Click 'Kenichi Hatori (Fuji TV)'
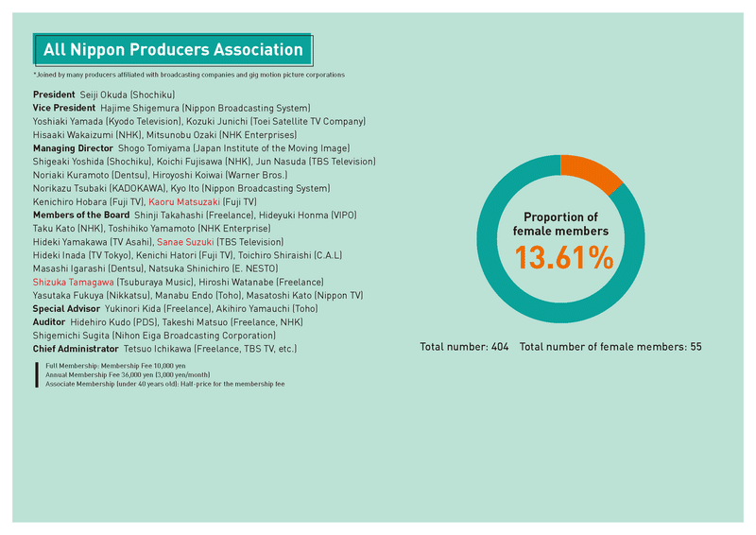The width and height of the screenshot is (756, 535). (184, 255)
